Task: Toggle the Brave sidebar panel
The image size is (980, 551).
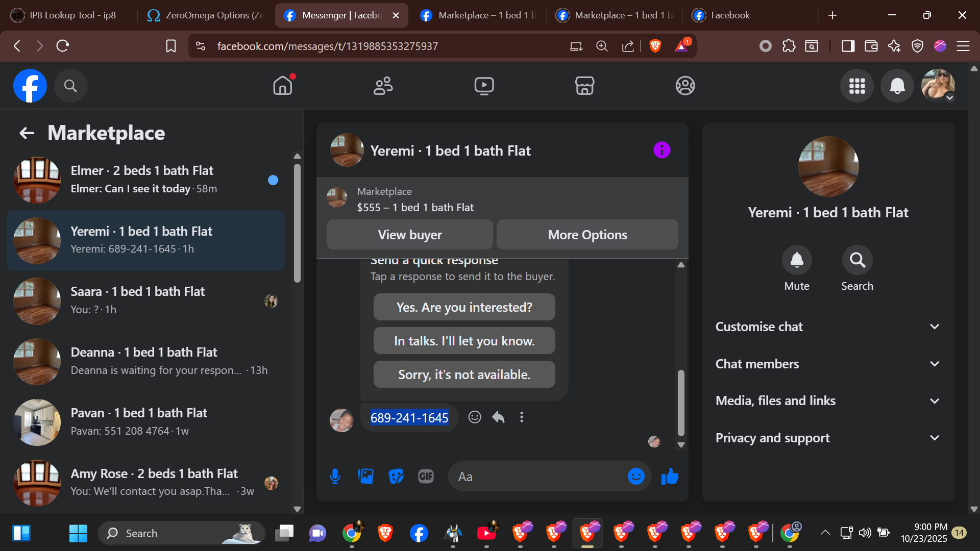Action: coord(848,46)
